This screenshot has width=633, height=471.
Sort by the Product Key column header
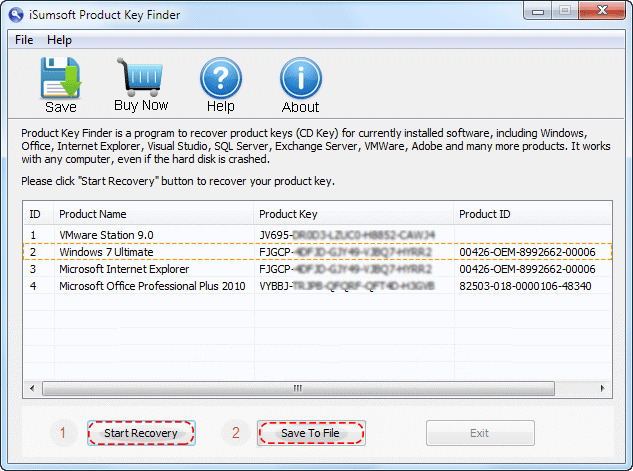[354, 214]
